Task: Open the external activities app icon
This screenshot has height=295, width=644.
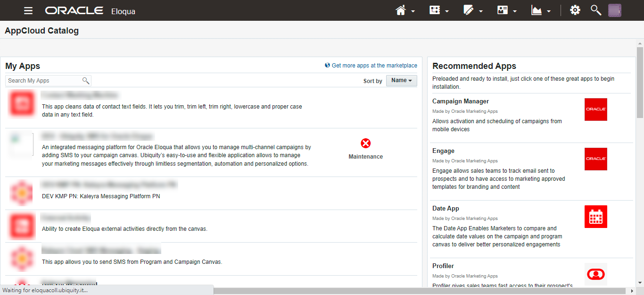Action: (x=22, y=225)
